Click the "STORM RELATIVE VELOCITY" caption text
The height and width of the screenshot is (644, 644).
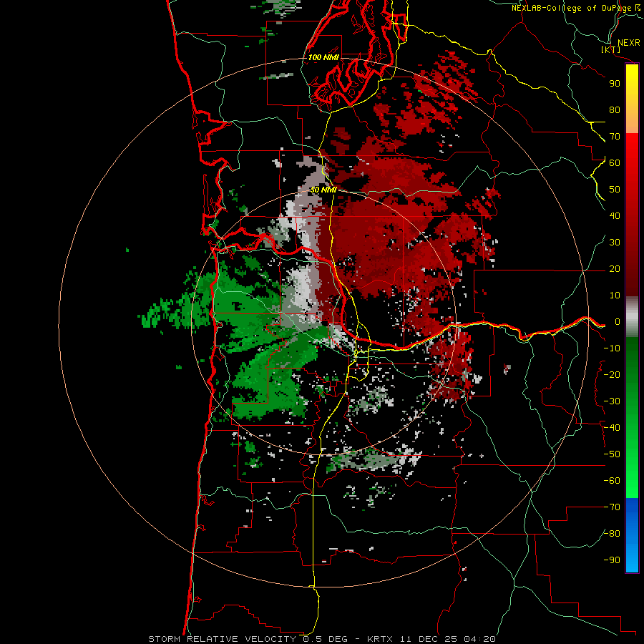222,639
